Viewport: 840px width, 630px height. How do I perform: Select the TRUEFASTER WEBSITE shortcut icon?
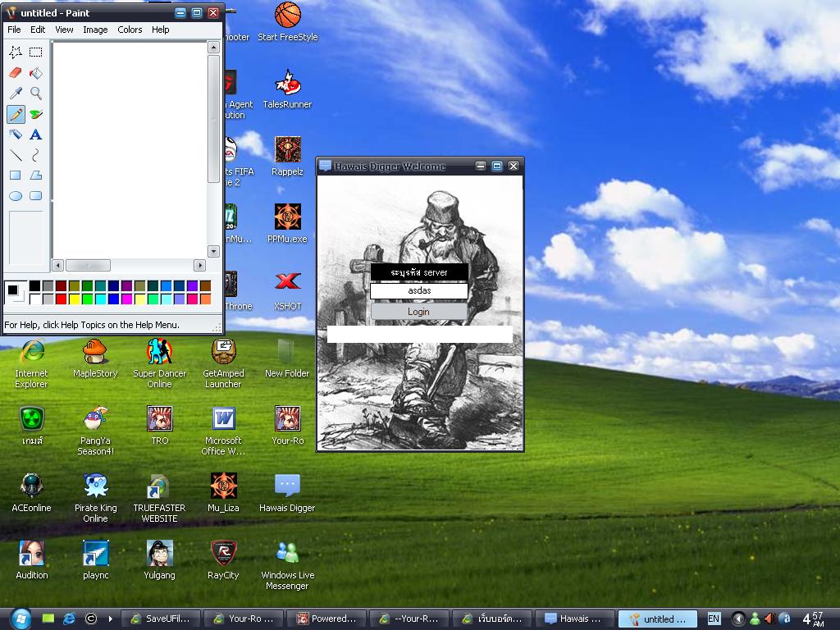tap(159, 498)
